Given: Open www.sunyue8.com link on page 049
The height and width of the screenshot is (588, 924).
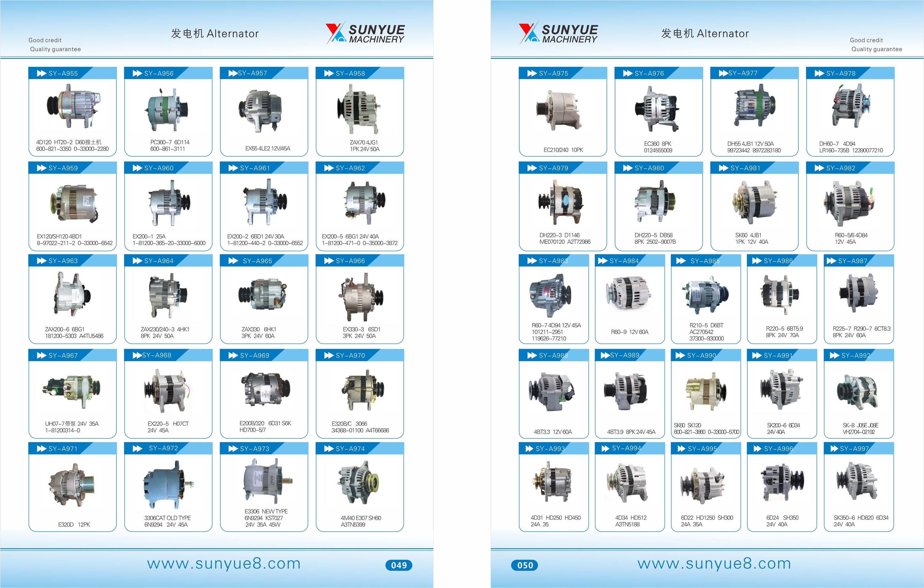Looking at the screenshot, I should tap(224, 563).
